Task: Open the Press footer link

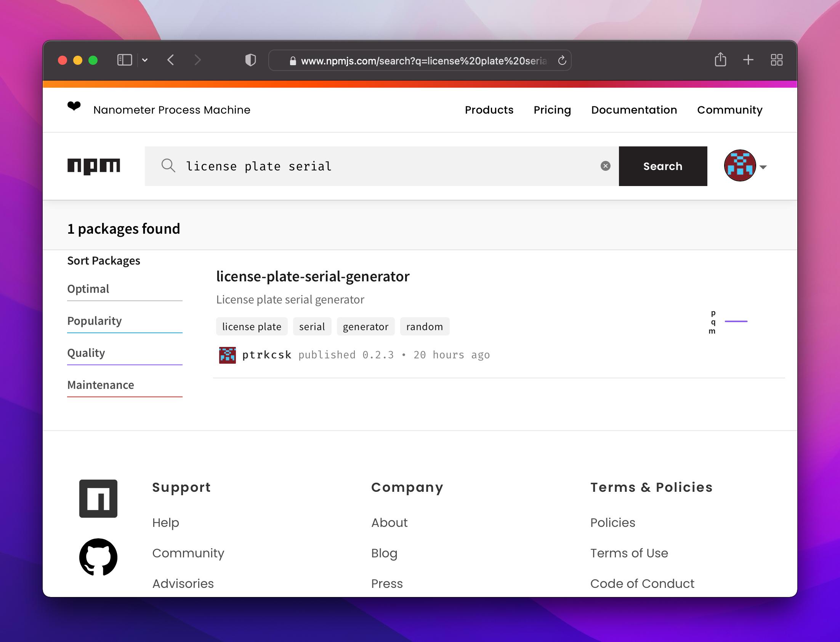Action: pos(386,584)
